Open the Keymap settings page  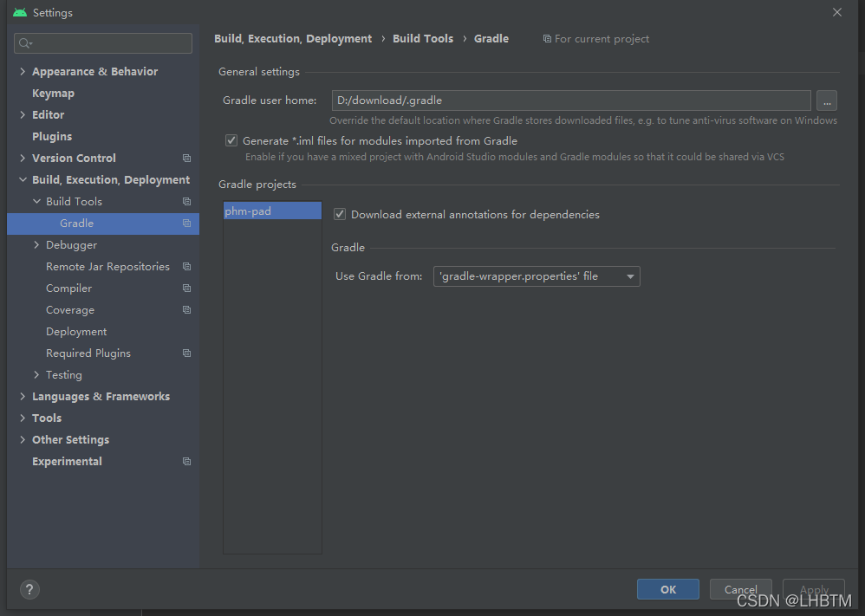point(53,94)
